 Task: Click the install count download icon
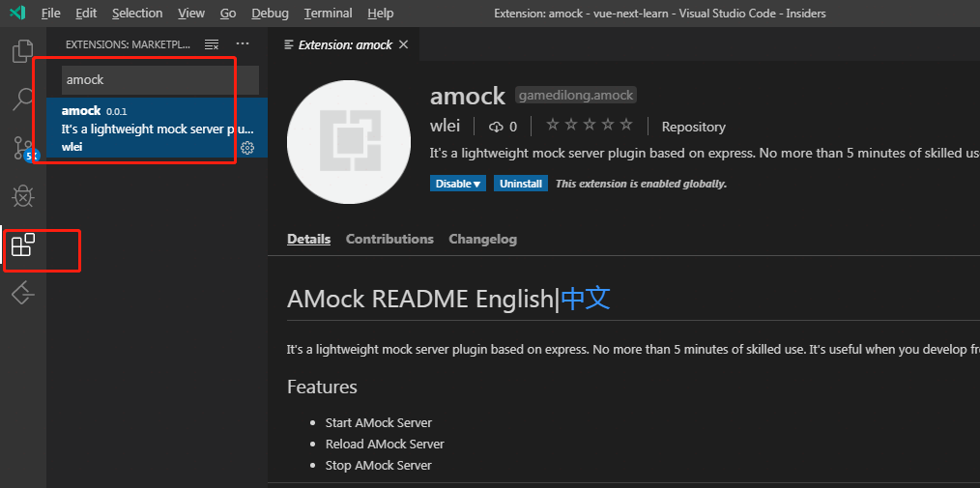pyautogui.click(x=496, y=127)
